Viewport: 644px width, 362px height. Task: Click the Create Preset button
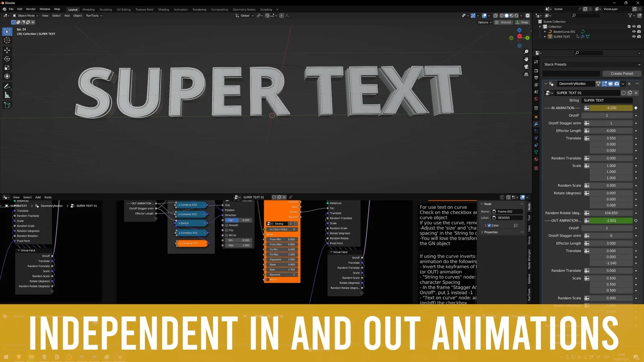[622, 73]
